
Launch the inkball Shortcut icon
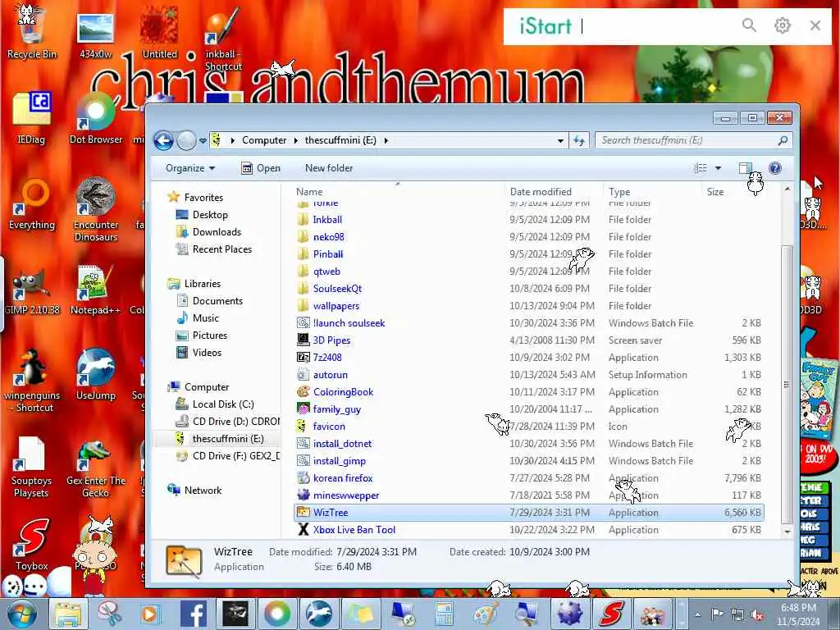coord(223,39)
